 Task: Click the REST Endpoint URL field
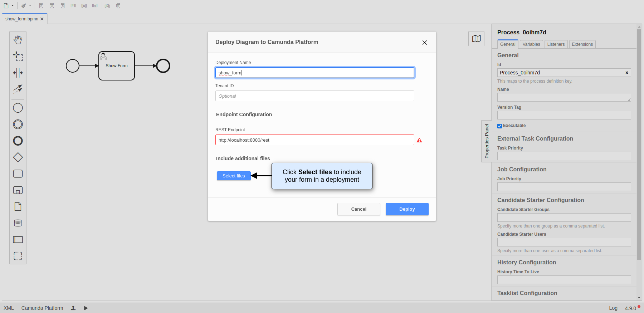(x=315, y=140)
